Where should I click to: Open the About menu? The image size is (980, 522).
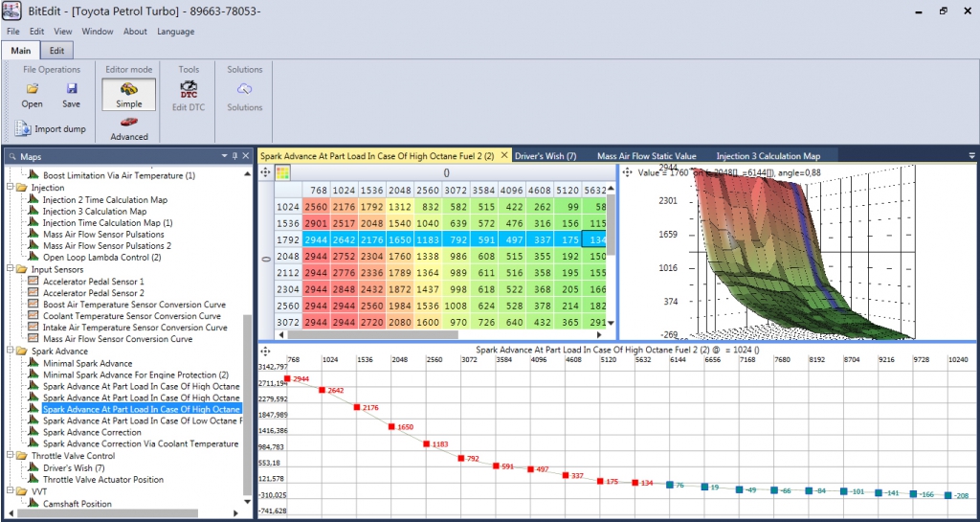[x=135, y=32]
